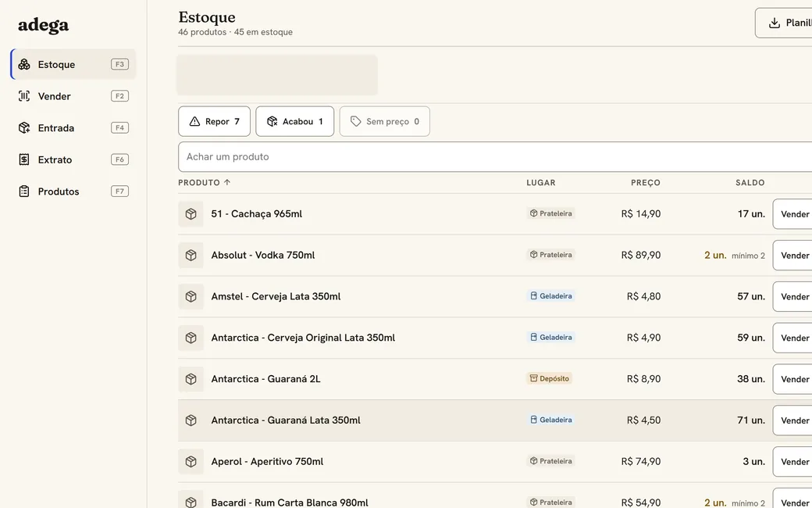Image resolution: width=812 pixels, height=508 pixels.
Task: Click the Prateleira tag on Aperol row
Action: [x=550, y=461]
